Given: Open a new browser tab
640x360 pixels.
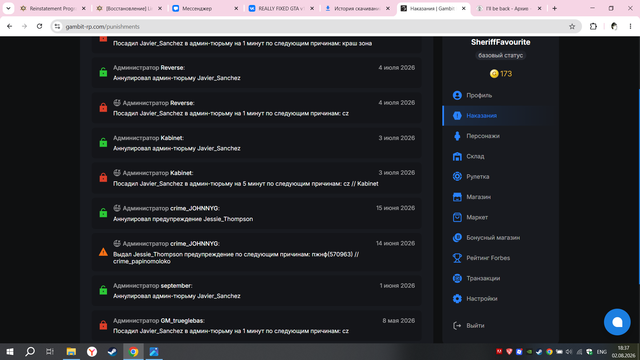Looking at the screenshot, I should coord(554,8).
